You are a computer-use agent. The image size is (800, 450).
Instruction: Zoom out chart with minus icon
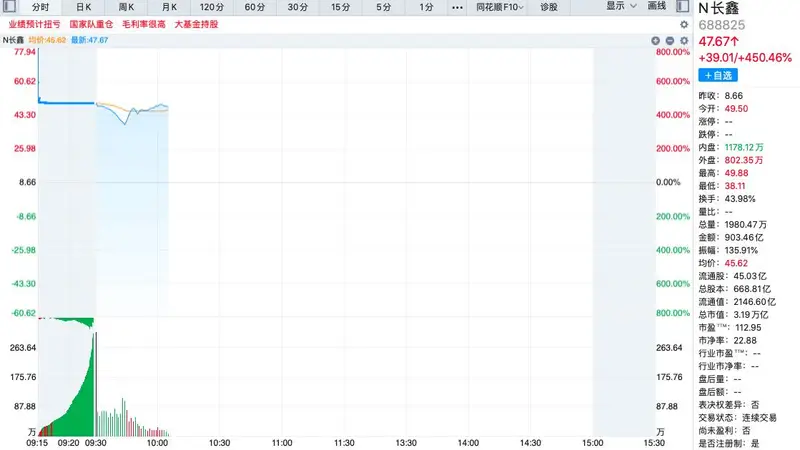point(670,40)
